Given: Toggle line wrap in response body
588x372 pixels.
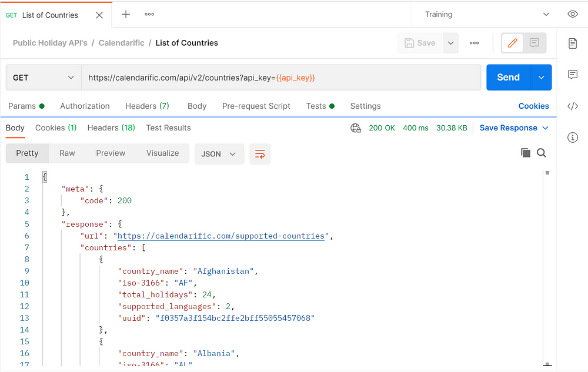Looking at the screenshot, I should click(x=259, y=154).
